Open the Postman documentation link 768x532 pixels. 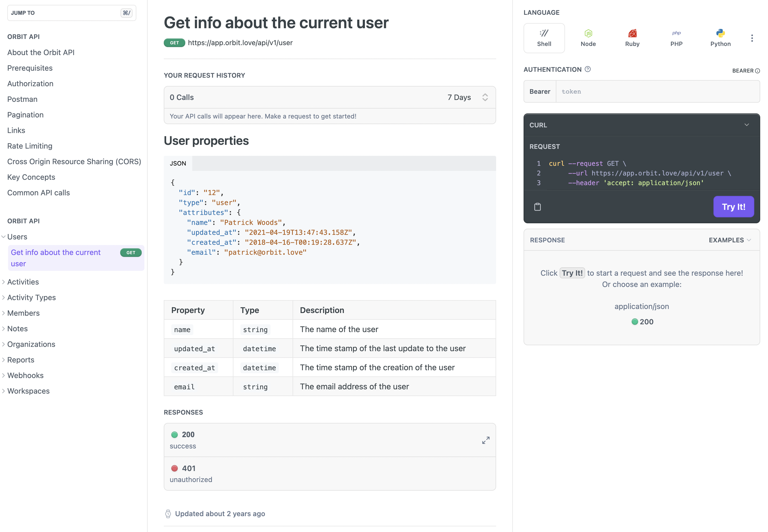tap(22, 99)
